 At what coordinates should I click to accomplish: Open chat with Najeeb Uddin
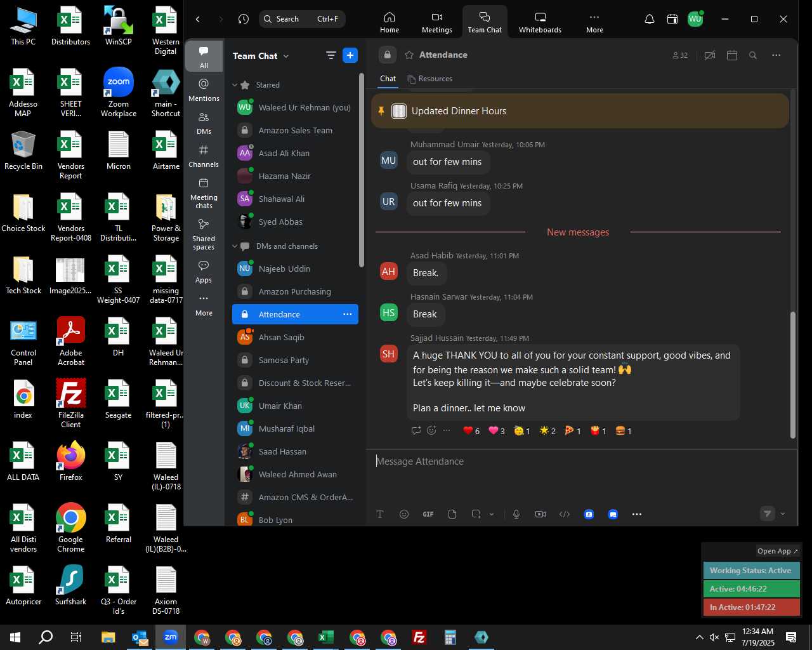click(296, 269)
